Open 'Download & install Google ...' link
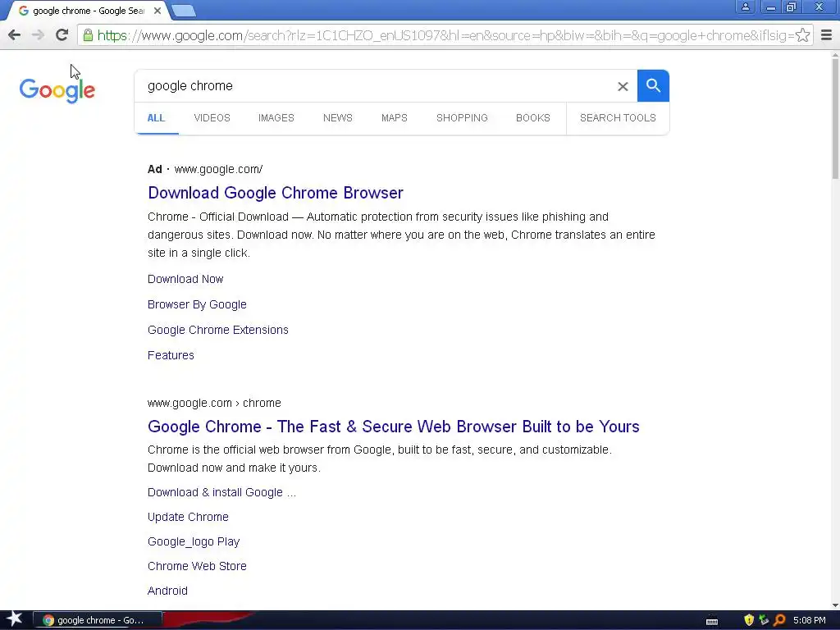The width and height of the screenshot is (840, 630). tap(221, 492)
